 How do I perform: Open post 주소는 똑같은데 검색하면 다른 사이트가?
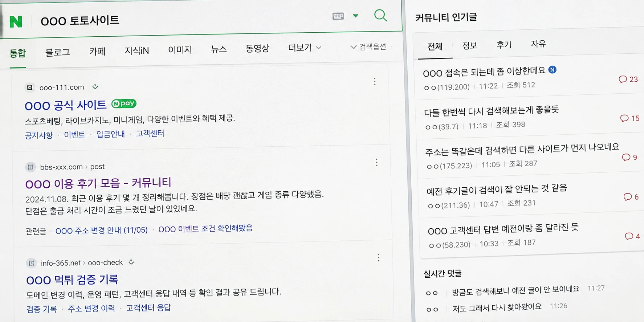(522, 149)
